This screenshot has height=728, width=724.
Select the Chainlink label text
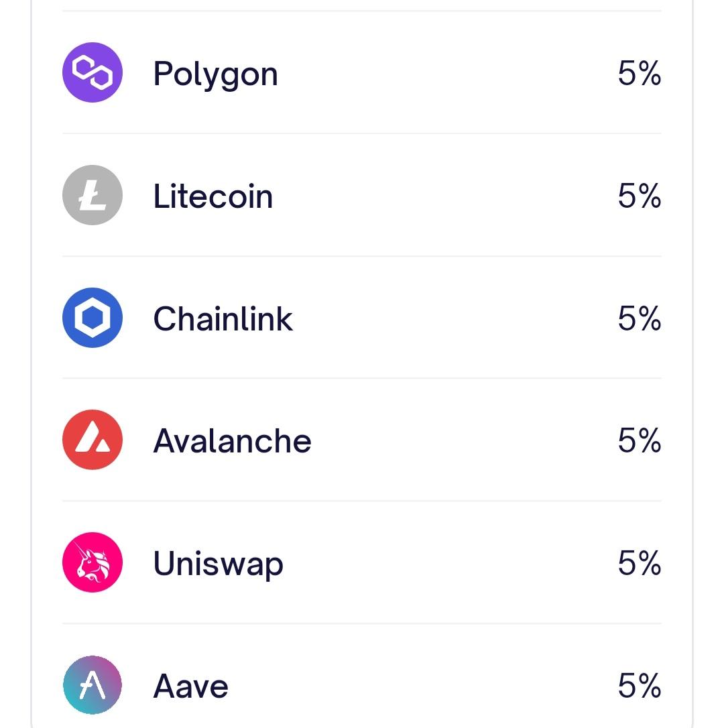tap(223, 319)
